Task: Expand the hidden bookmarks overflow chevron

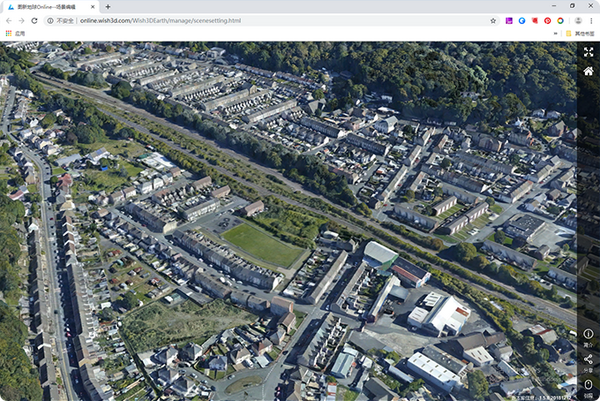Action: tap(555, 34)
